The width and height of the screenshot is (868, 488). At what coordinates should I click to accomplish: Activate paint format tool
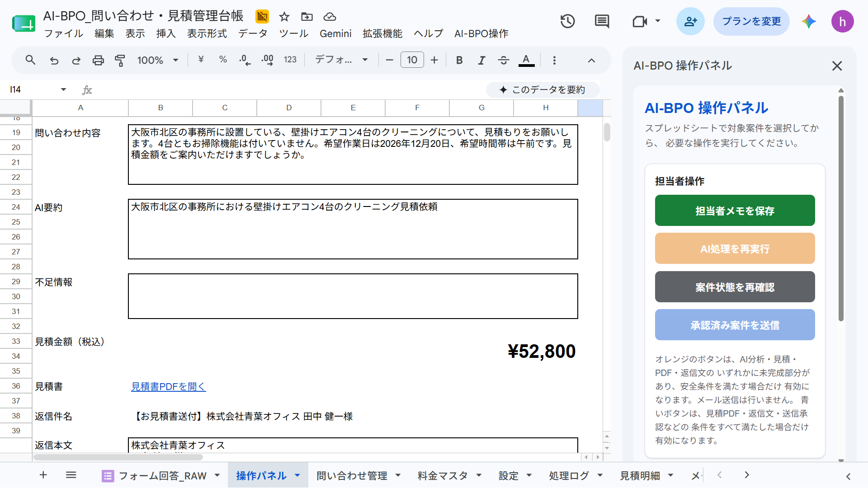click(120, 60)
